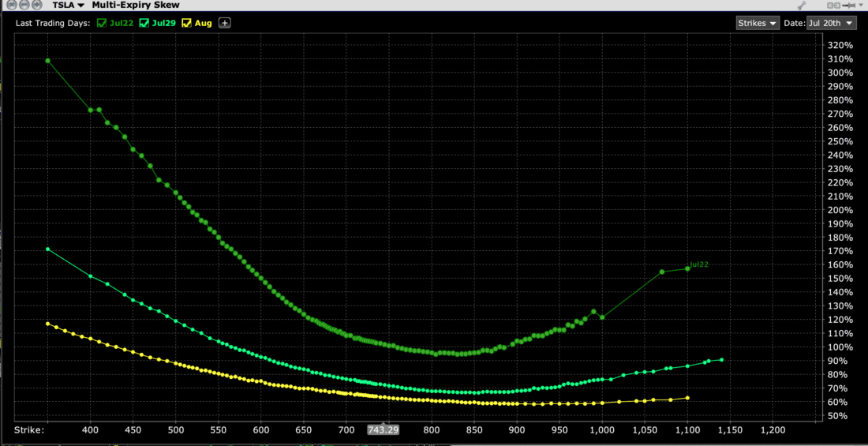Open the Strikes axis dropdown
Image resolution: width=868 pixels, height=446 pixels.
pos(758,23)
